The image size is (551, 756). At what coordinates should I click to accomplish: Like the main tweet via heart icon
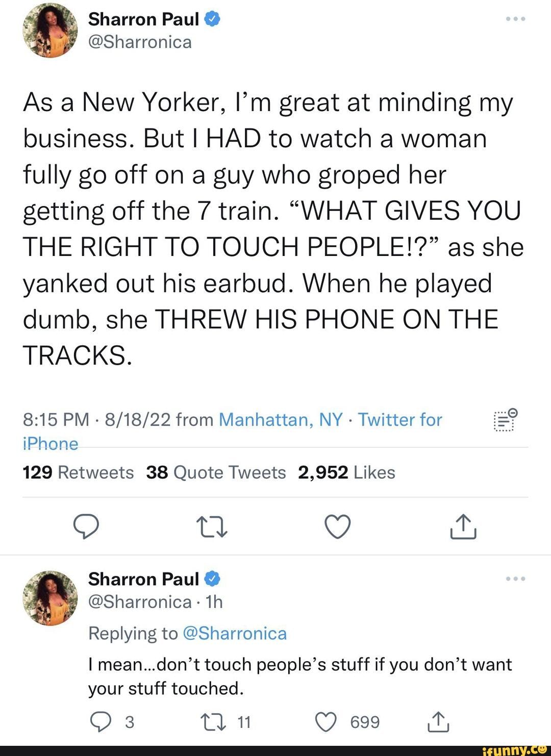338,528
